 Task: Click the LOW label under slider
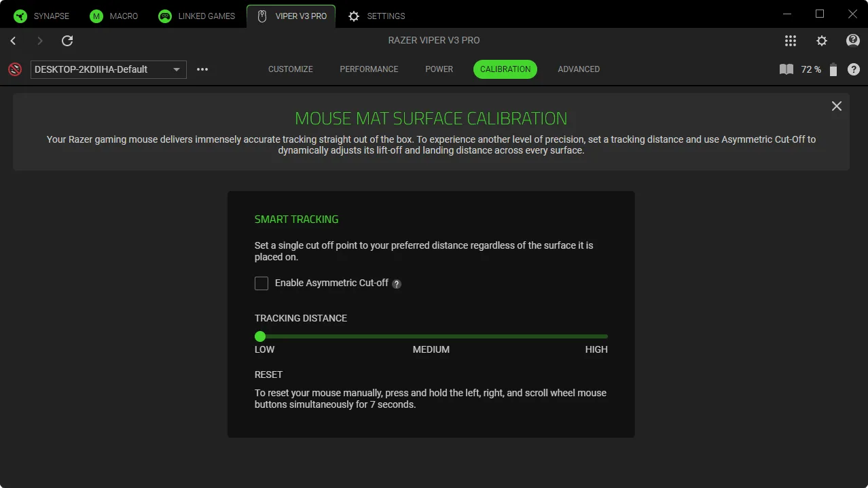[265, 349]
